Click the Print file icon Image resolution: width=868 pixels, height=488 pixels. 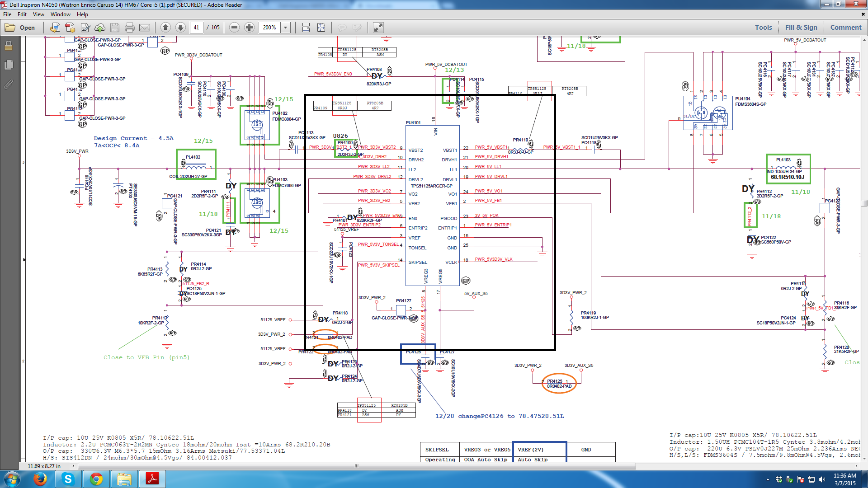[130, 28]
